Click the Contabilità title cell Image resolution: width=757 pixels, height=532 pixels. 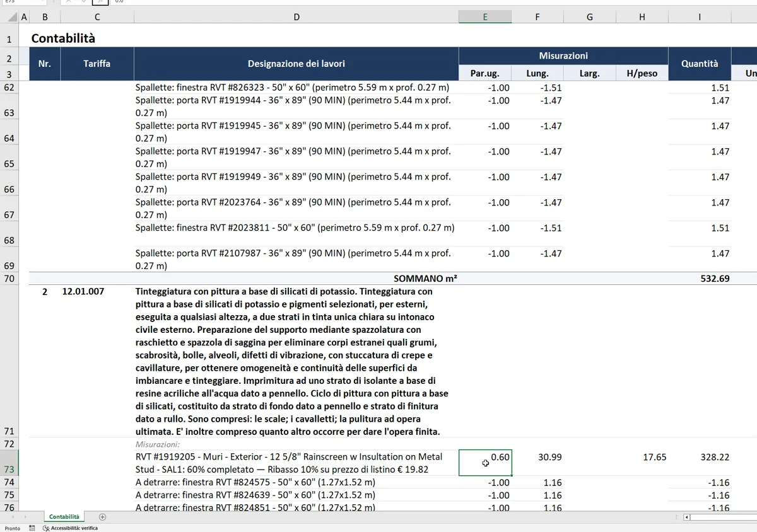tap(63, 38)
